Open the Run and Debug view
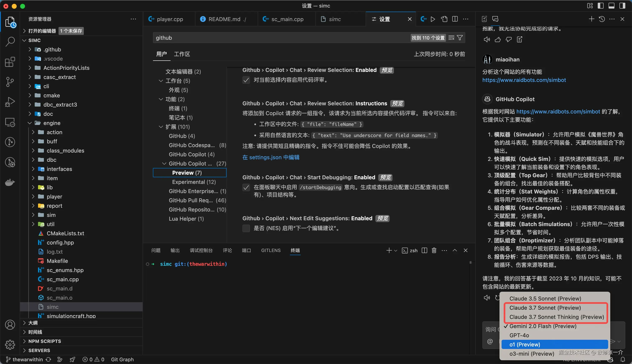Screen dimensions: 632x364 pyautogui.click(x=10, y=102)
